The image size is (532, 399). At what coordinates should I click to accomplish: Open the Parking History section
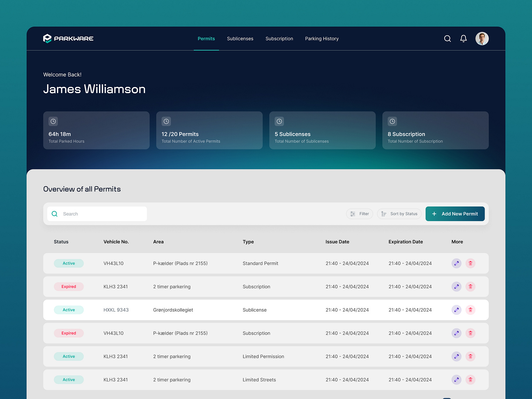coord(322,39)
